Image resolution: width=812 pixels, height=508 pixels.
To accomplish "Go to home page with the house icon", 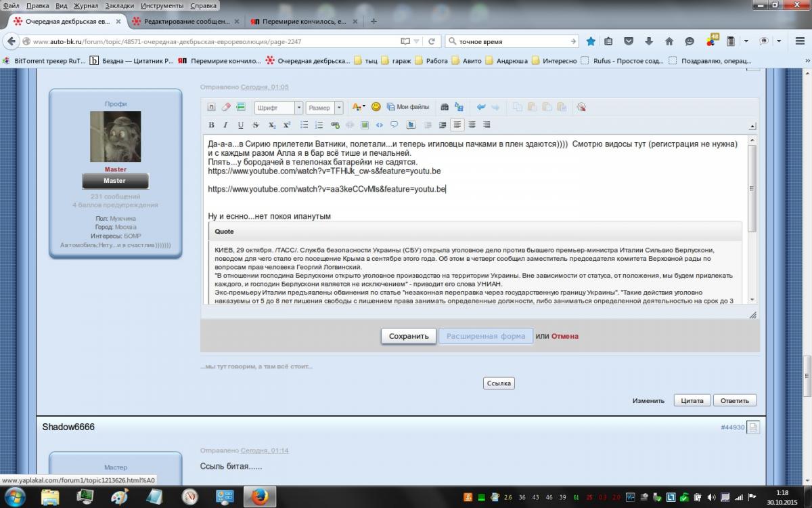I will click(669, 41).
